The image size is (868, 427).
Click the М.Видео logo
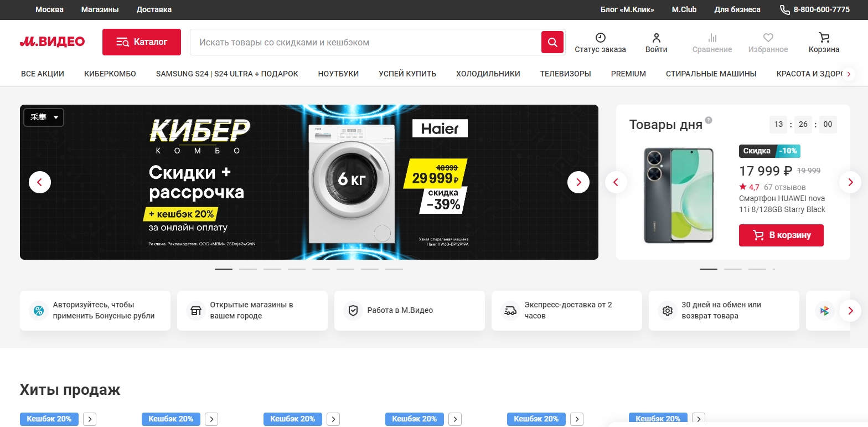52,42
